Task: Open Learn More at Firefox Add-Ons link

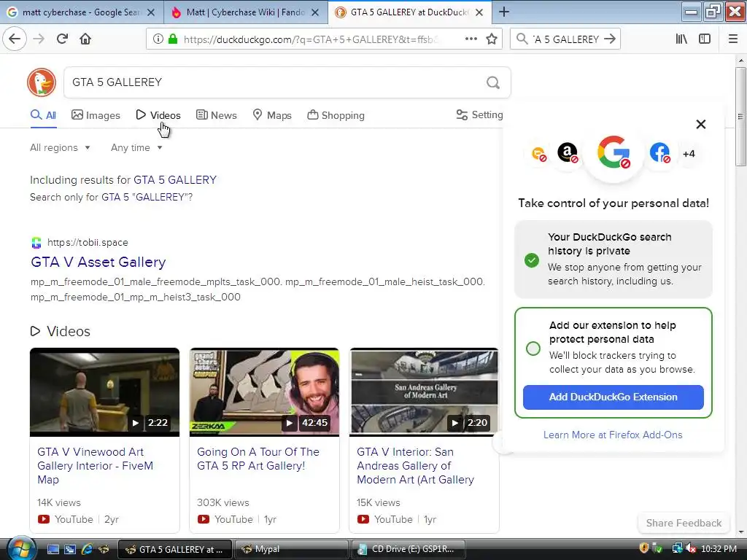Action: tap(613, 435)
